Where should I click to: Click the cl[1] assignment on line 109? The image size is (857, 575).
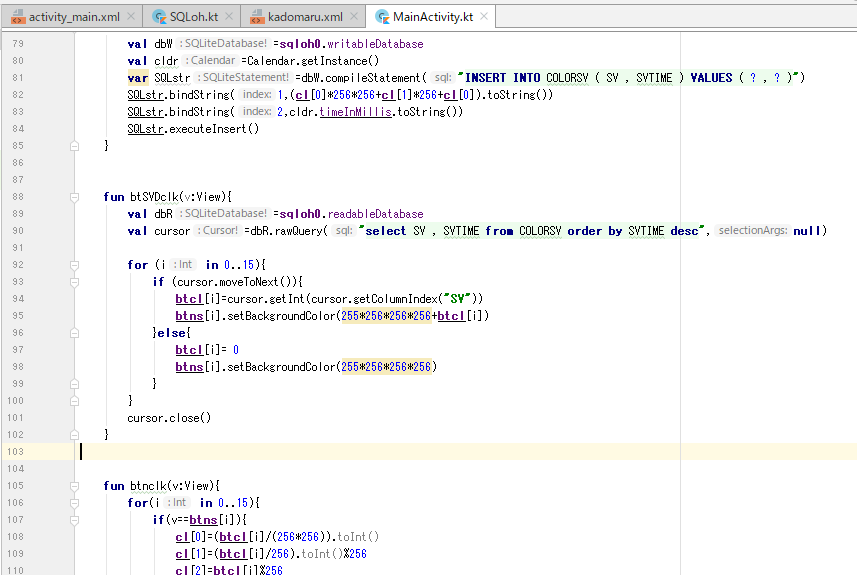[x=271, y=554]
